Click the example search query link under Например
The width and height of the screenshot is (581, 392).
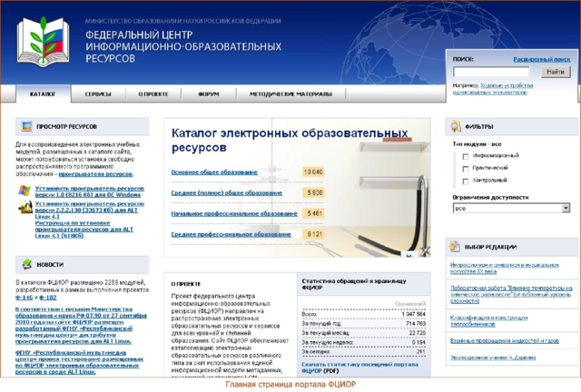click(x=494, y=89)
